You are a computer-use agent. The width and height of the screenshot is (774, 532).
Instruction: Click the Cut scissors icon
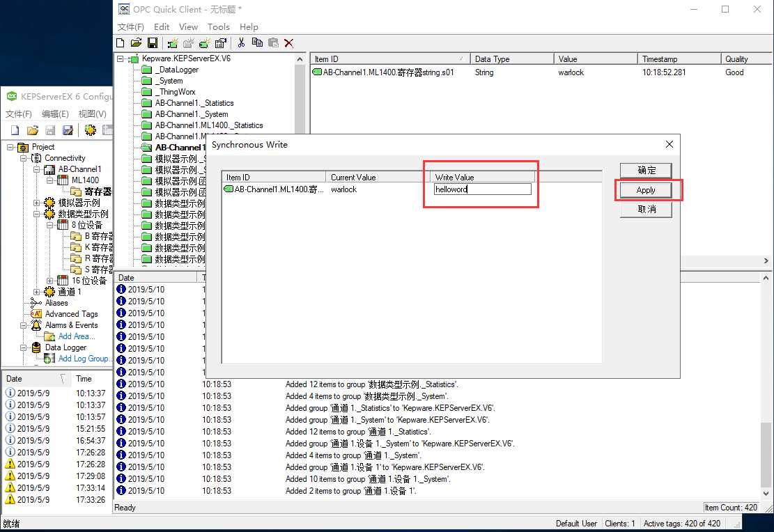[241, 43]
